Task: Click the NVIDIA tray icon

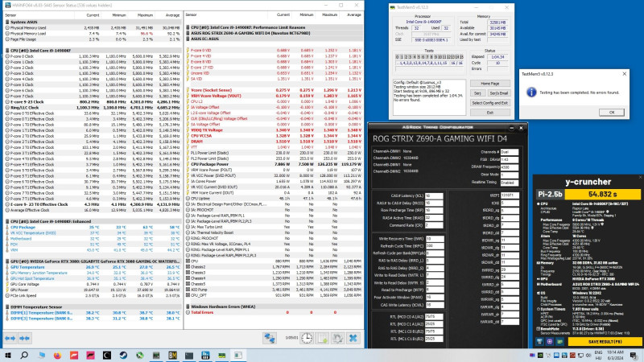Action: (x=540, y=355)
